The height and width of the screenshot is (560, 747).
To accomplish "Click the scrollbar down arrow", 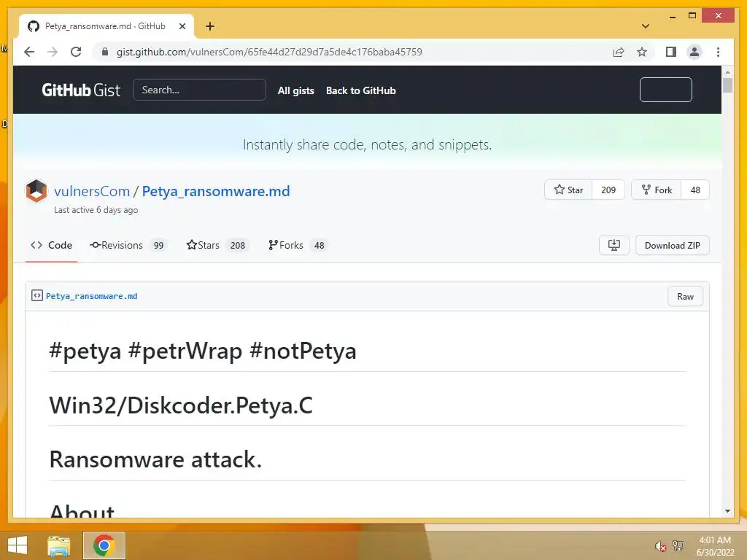I will click(x=727, y=511).
